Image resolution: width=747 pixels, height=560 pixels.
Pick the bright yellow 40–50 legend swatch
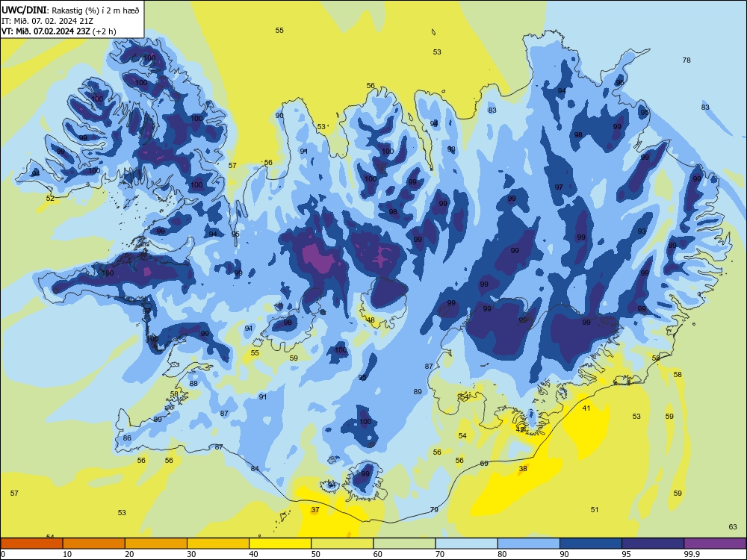pyautogui.click(x=280, y=544)
